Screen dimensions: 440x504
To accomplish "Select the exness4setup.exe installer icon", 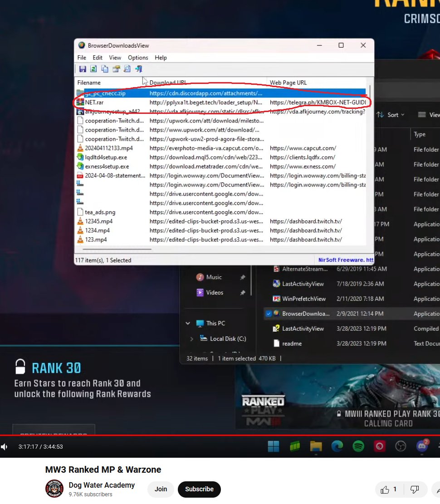I will [80, 166].
